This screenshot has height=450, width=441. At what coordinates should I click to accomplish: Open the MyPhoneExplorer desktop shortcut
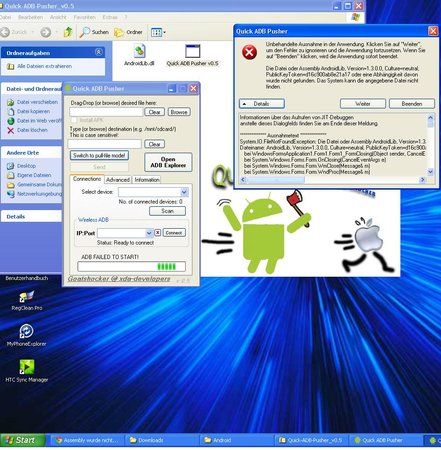point(26,331)
